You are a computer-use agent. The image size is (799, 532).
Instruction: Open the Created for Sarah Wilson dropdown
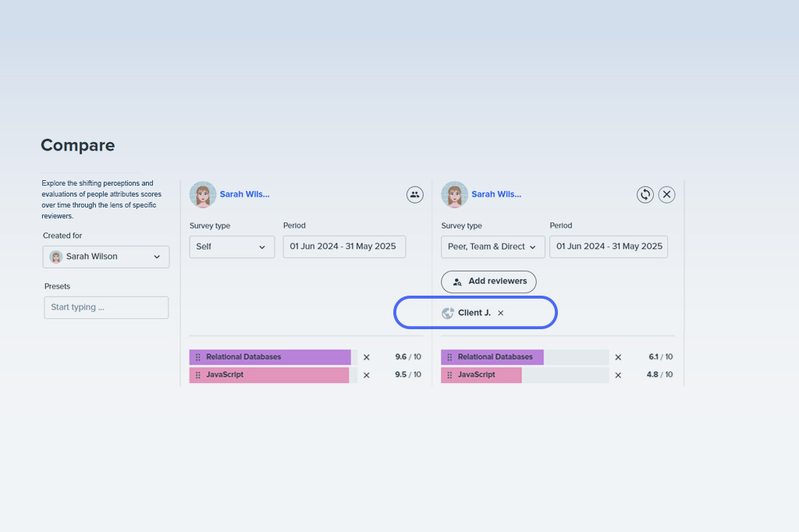(106, 257)
